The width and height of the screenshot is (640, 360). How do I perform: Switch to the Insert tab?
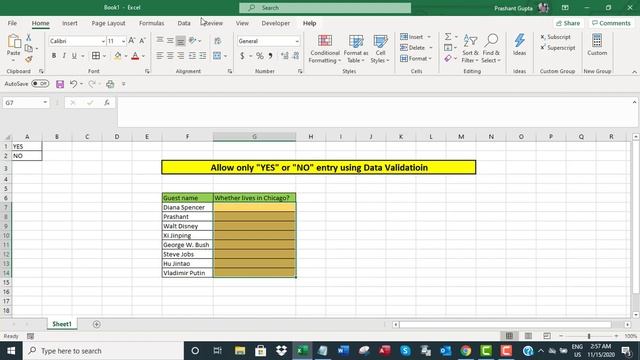pos(70,23)
